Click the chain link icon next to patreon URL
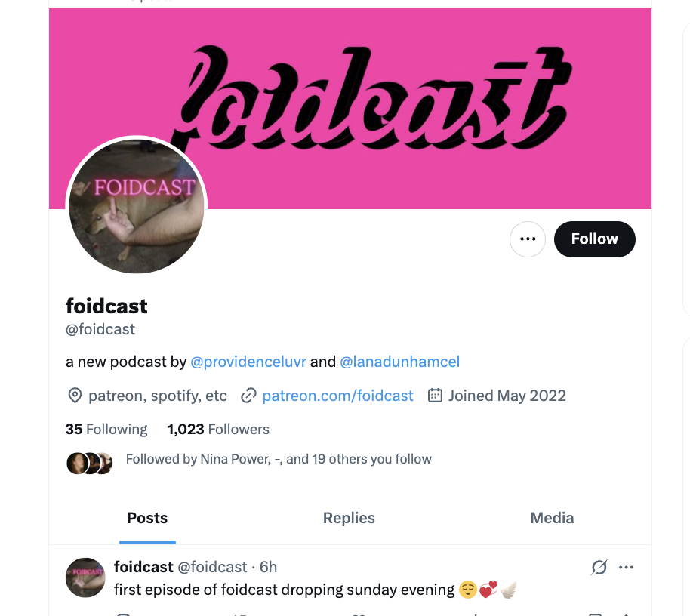690x616 pixels. (x=248, y=396)
